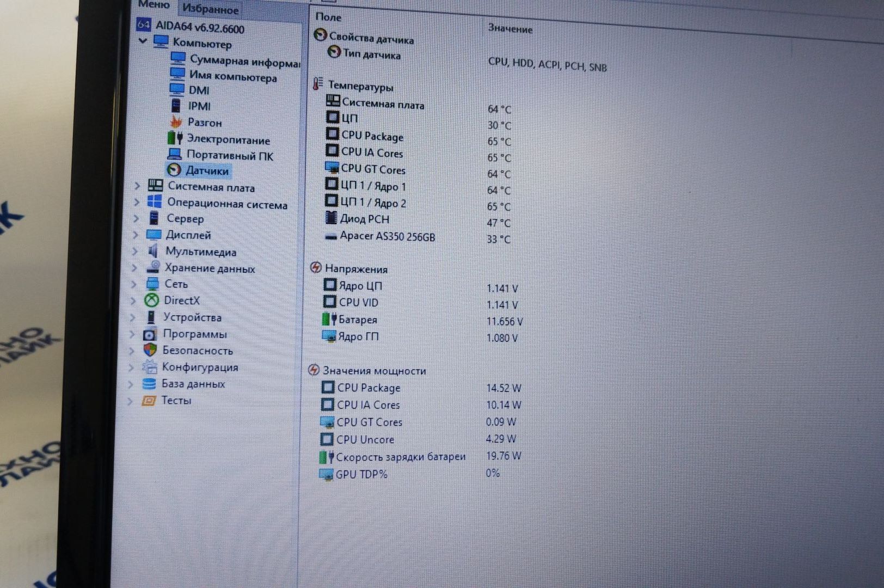Image resolution: width=884 pixels, height=588 pixels.
Task: Open the Датчики sensors page
Action: pos(206,171)
